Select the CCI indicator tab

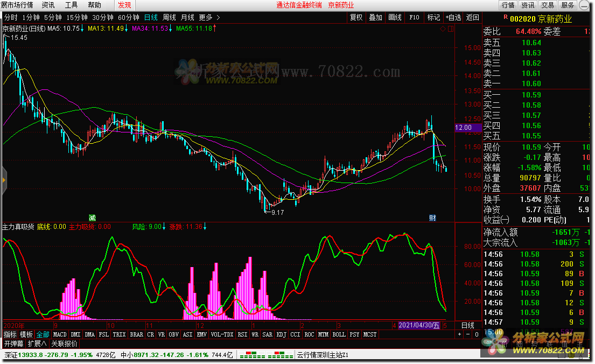coord(295,334)
